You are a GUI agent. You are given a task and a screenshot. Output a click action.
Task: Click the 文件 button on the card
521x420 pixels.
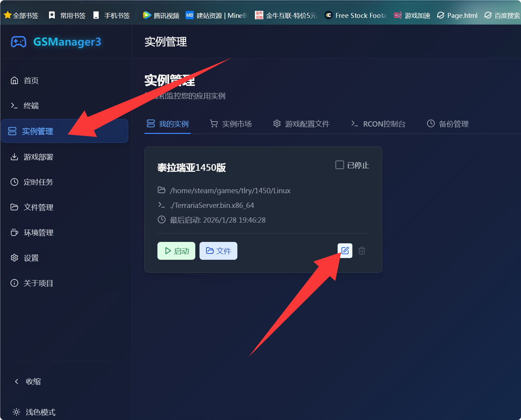tap(218, 251)
